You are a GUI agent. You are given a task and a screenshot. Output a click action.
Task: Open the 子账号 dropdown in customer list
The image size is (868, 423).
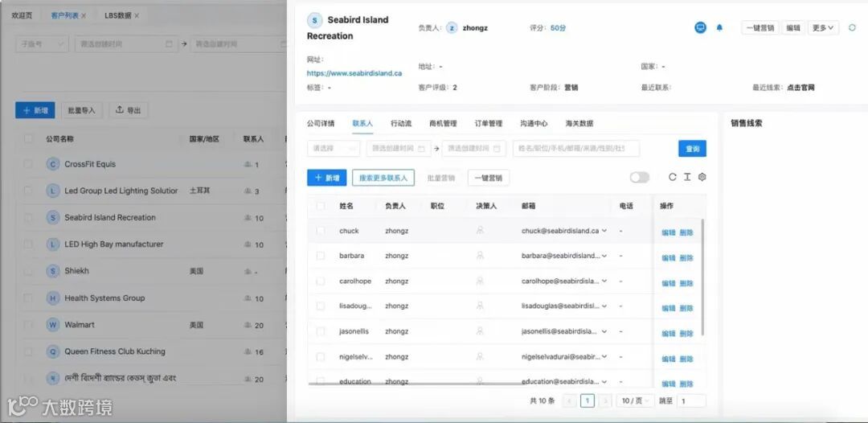coord(42,43)
